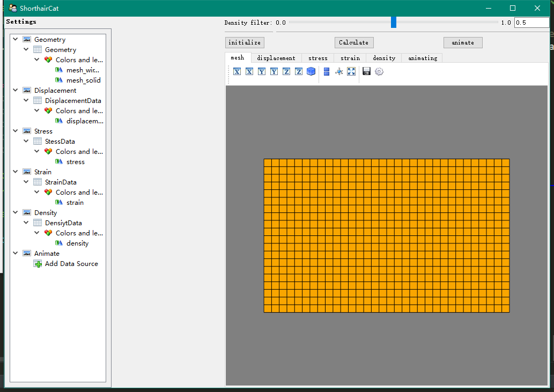Click the Calculate button
The width and height of the screenshot is (554, 392).
[353, 42]
